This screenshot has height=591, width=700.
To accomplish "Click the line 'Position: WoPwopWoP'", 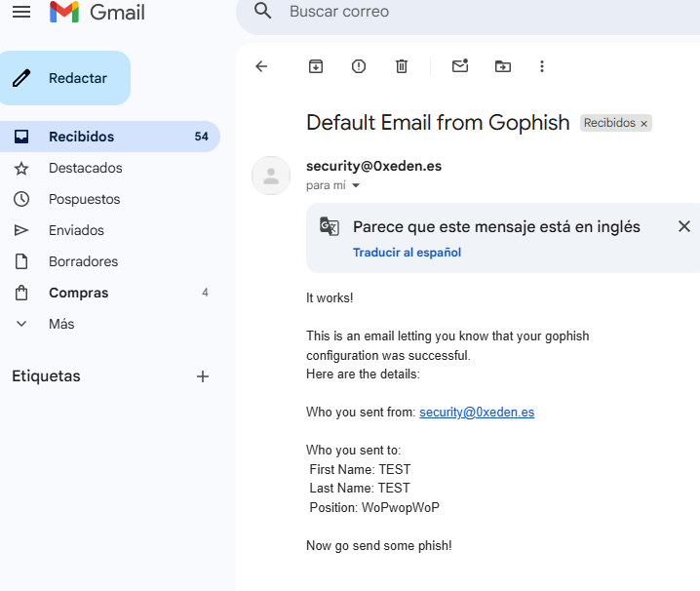I will (374, 507).
